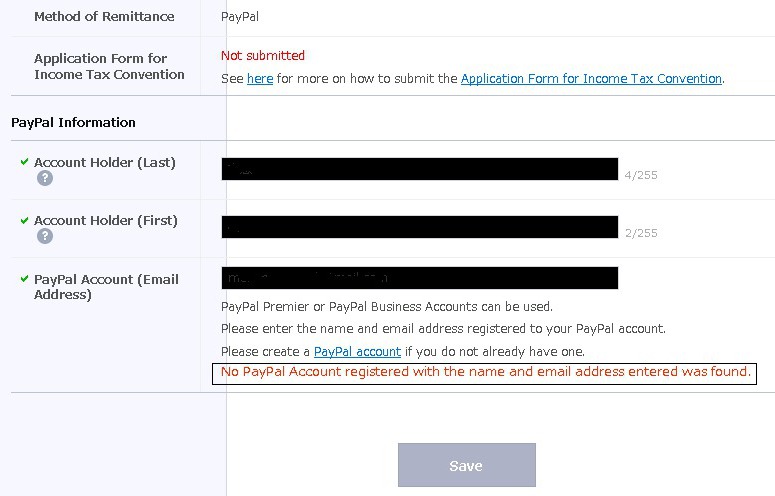Open Application Form for Income Tax Convention link
The width and height of the screenshot is (775, 496).
(591, 79)
